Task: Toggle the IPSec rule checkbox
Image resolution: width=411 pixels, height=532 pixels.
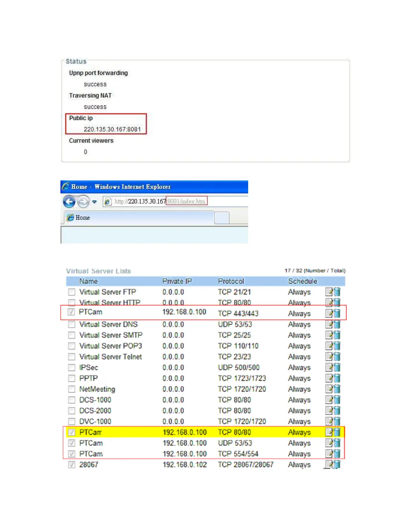Action: [72, 367]
